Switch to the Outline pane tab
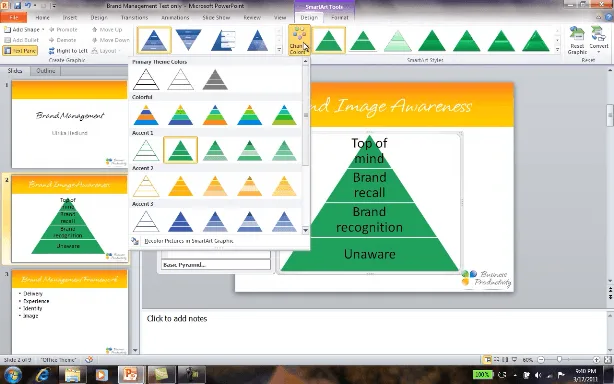This screenshot has width=614, height=384. 46,71
